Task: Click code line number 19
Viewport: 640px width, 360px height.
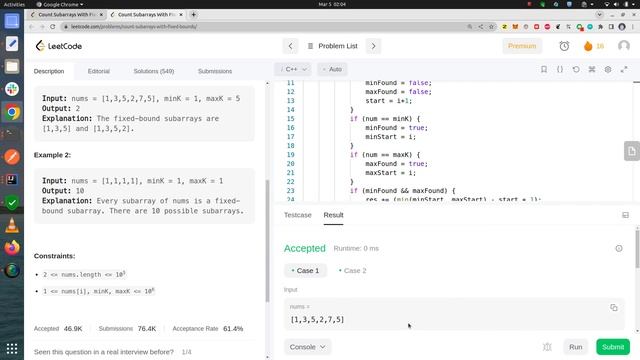Action: point(290,155)
